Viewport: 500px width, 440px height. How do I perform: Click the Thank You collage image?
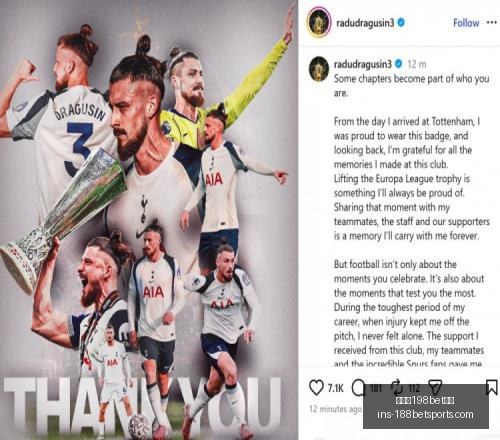tap(148, 220)
